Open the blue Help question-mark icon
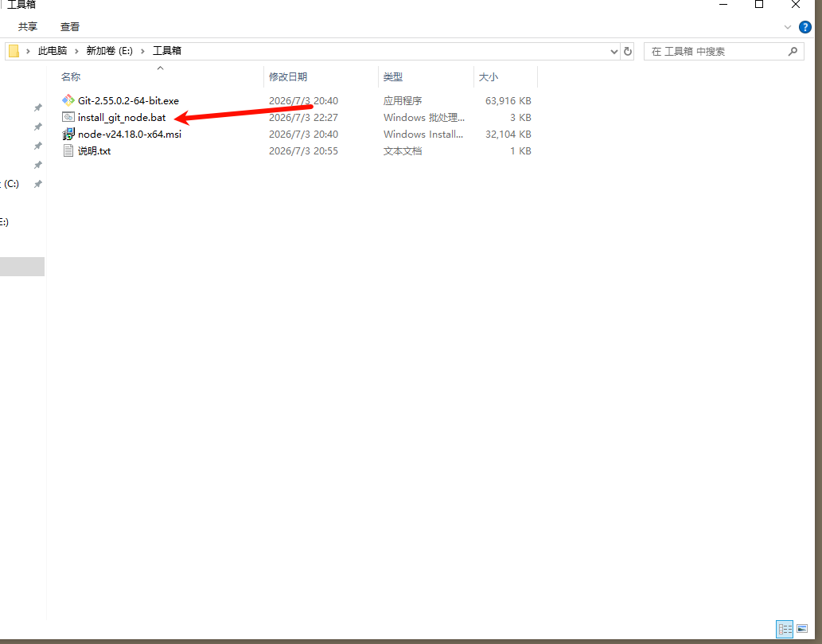This screenshot has width=822, height=644. point(804,27)
